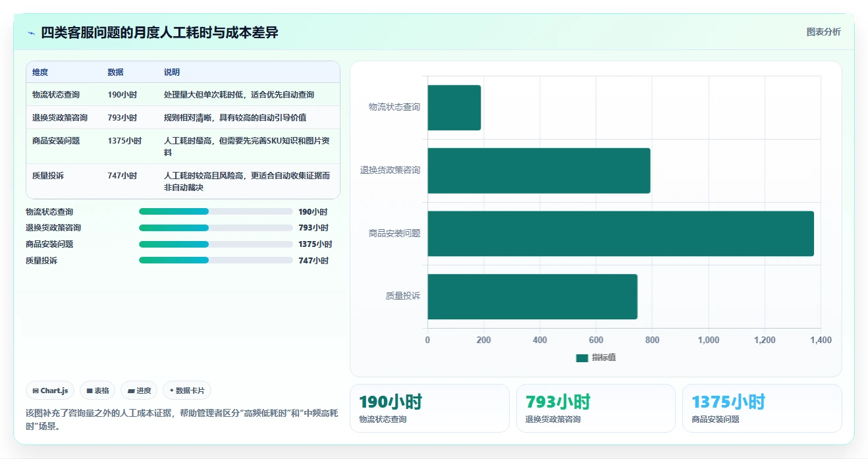Click the 商品安装问题 chart axis label
The image size is (868, 459).
(x=394, y=234)
